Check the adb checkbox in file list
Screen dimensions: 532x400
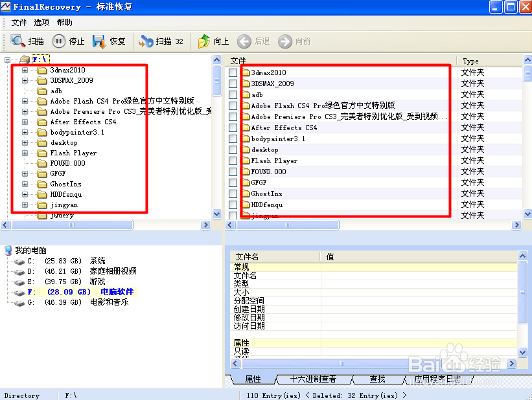(233, 95)
